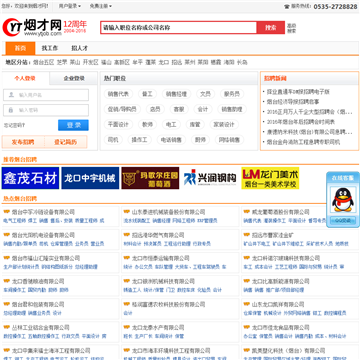The width and height of the screenshot is (360, 360).
Task: Open the 龙口香驰粮油有限公司 company link
Action: (x=38, y=281)
